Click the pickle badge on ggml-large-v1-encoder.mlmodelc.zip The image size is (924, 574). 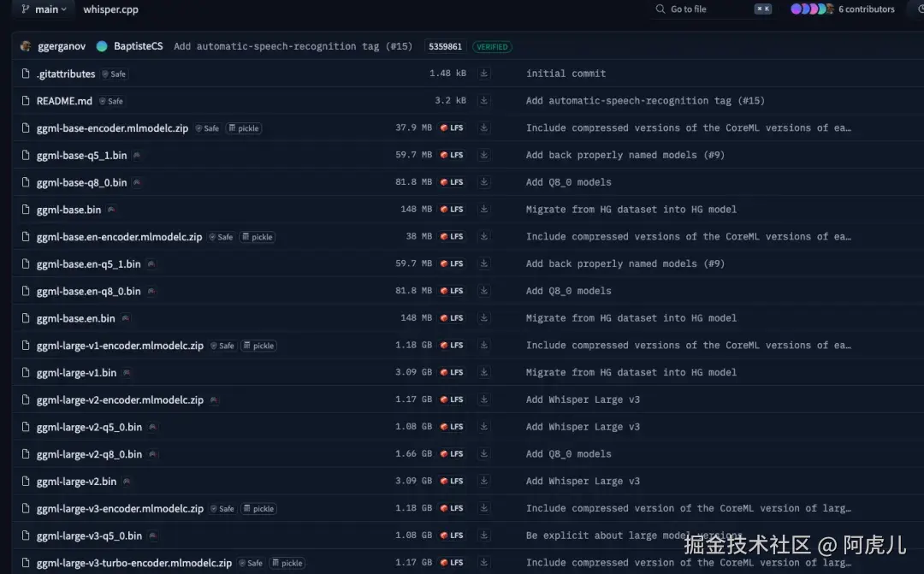(x=259, y=346)
